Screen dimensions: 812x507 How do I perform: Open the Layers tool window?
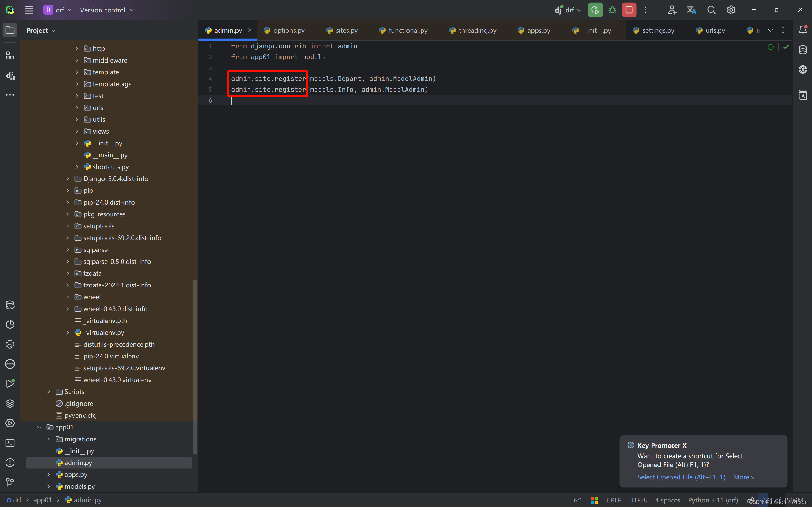point(10,403)
